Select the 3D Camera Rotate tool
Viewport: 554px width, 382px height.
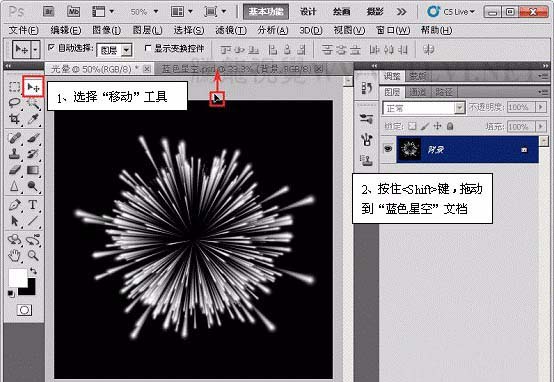point(33,240)
